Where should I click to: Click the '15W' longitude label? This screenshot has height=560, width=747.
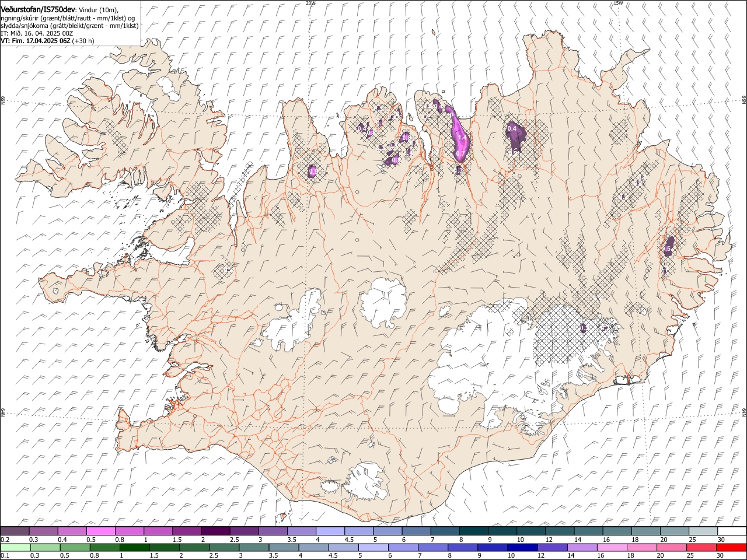[x=618, y=3]
